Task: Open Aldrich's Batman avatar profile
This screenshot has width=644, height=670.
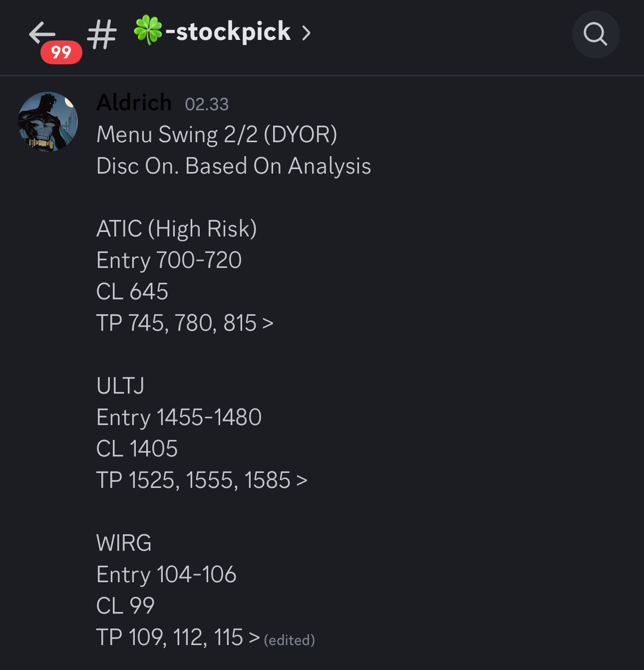Action: (48, 121)
